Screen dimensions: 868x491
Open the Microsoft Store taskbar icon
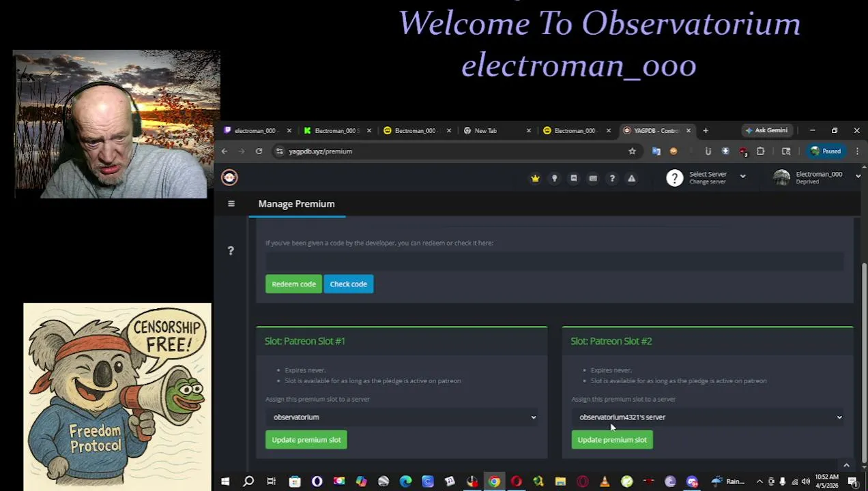(295, 481)
